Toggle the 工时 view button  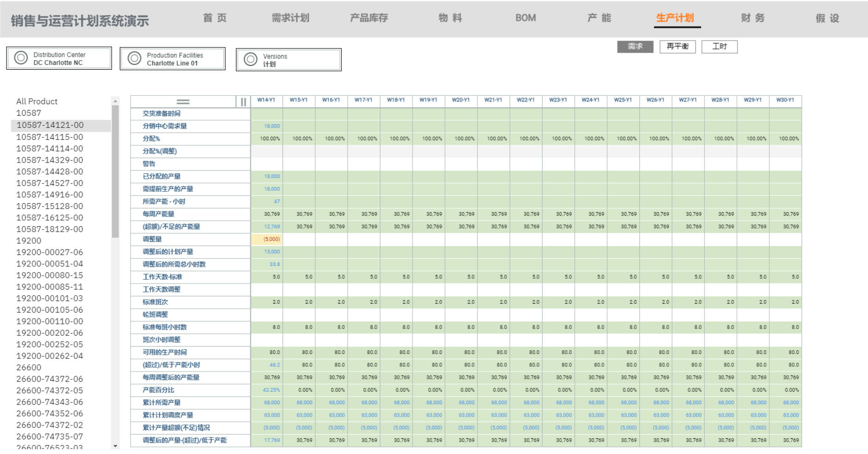719,47
